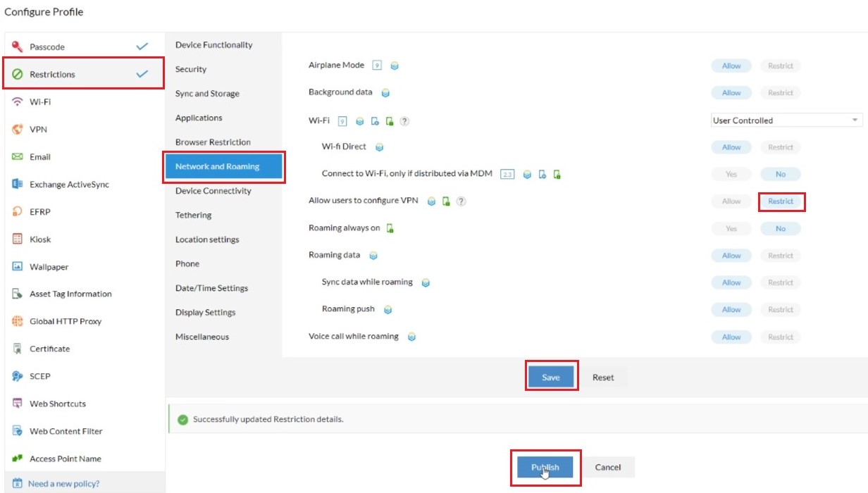Viewport: 868px width, 493px height.
Task: Click the Exchange ActiveSync icon
Action: point(18,185)
